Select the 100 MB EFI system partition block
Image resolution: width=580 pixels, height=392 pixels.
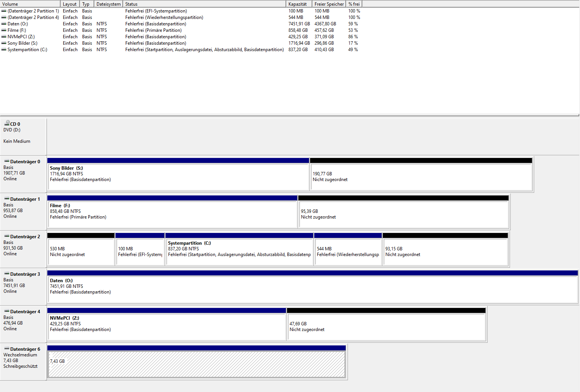pyautogui.click(x=140, y=249)
